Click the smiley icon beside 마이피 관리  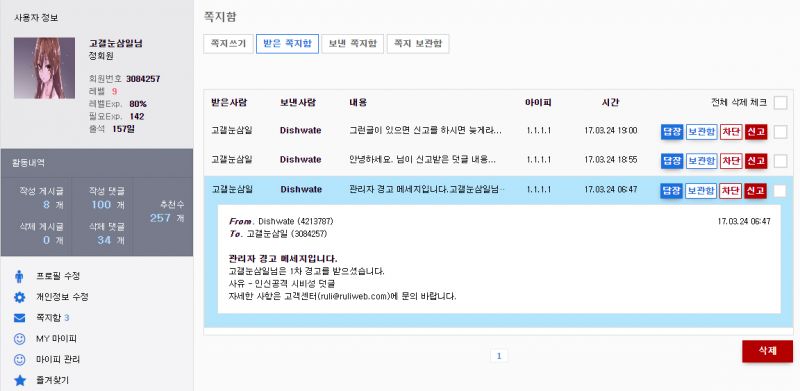pyautogui.click(x=19, y=360)
